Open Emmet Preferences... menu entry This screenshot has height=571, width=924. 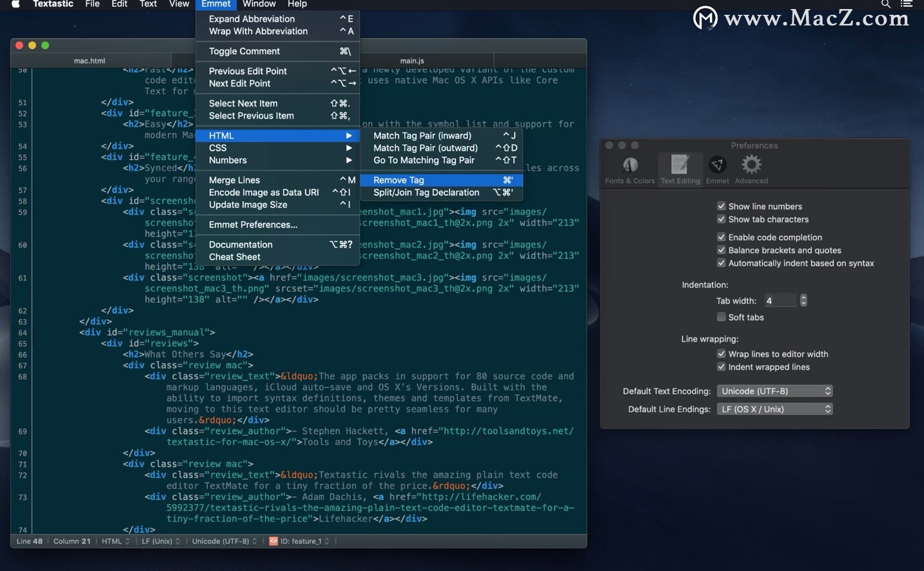coord(277,225)
